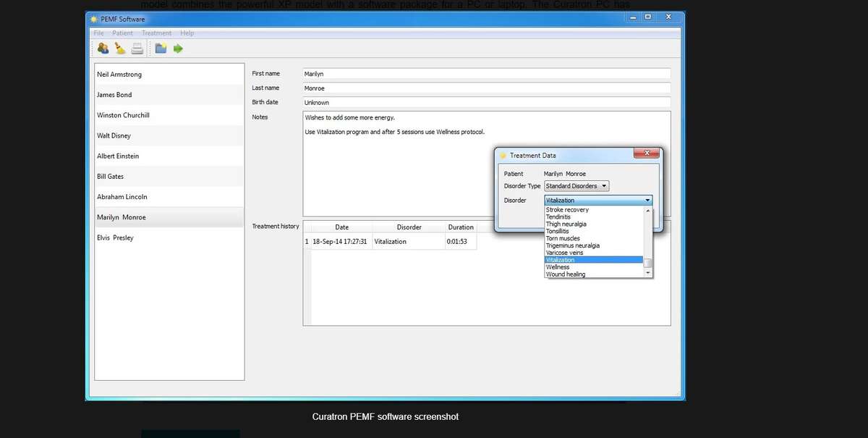Close the PEMF Software main window
Screen dimensions: 868x438
668,17
